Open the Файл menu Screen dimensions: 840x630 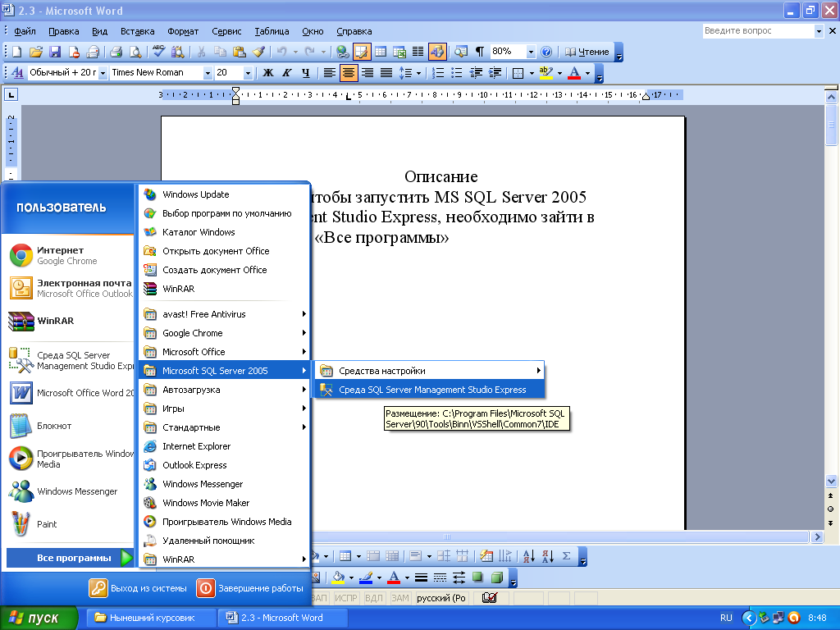click(x=25, y=32)
